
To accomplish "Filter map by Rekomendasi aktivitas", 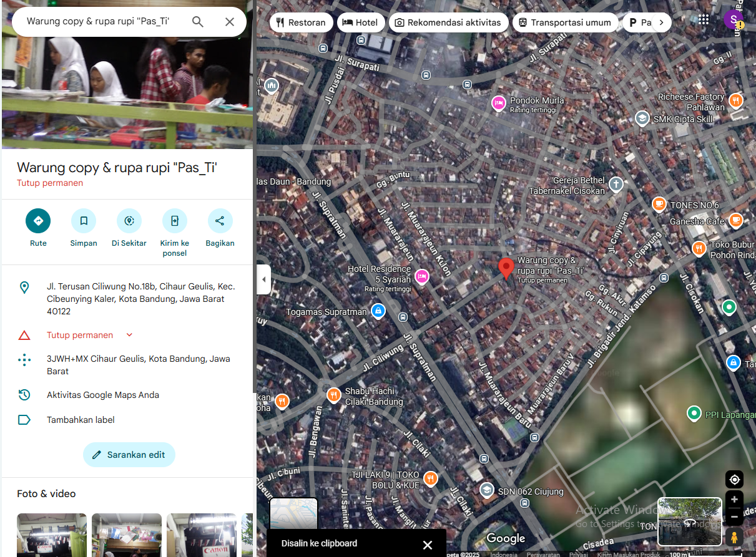I will 448,22.
